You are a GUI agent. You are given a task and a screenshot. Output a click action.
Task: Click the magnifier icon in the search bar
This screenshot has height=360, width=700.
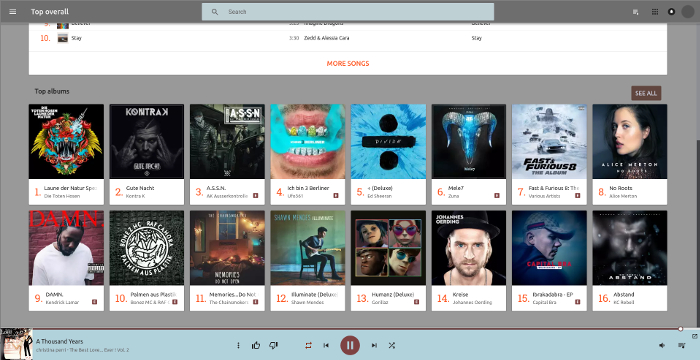(x=215, y=12)
